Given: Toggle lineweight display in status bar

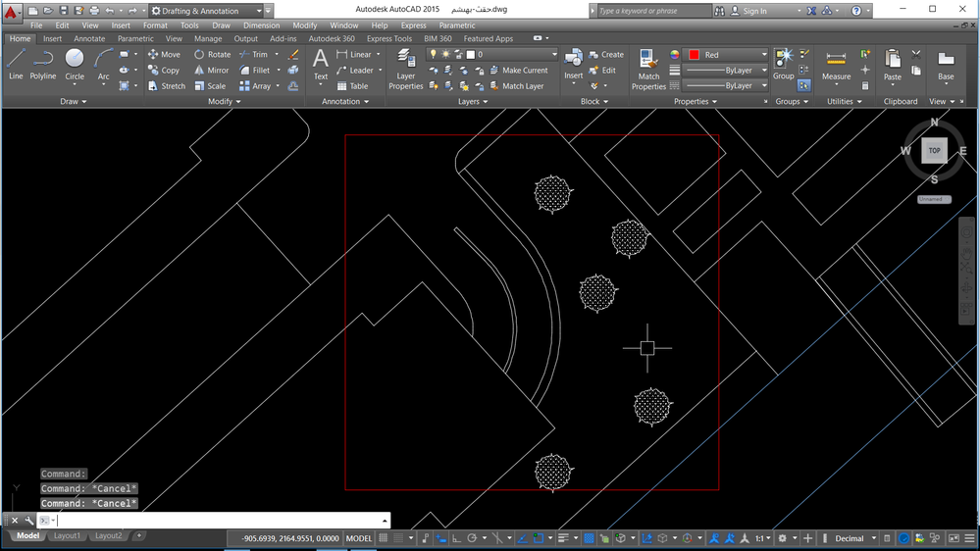Looking at the screenshot, I should 563,538.
